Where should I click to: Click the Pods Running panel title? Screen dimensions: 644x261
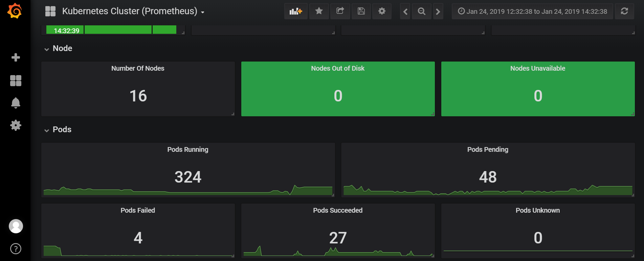pos(188,149)
